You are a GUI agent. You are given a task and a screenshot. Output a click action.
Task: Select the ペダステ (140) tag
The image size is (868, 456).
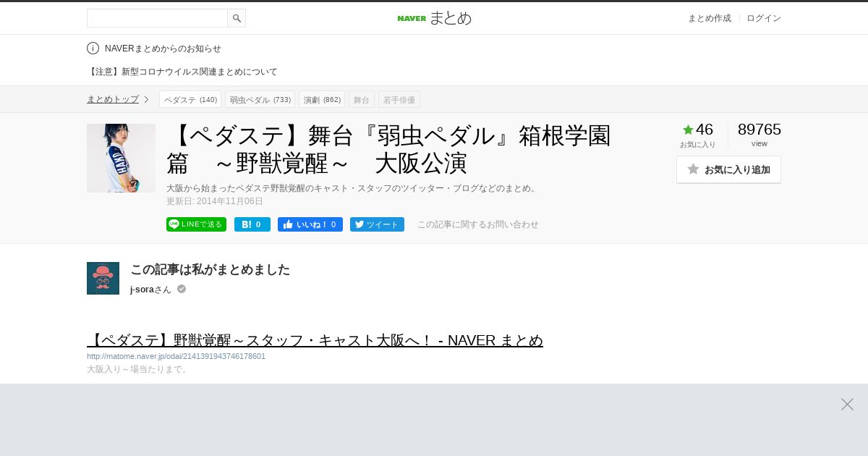coord(190,99)
